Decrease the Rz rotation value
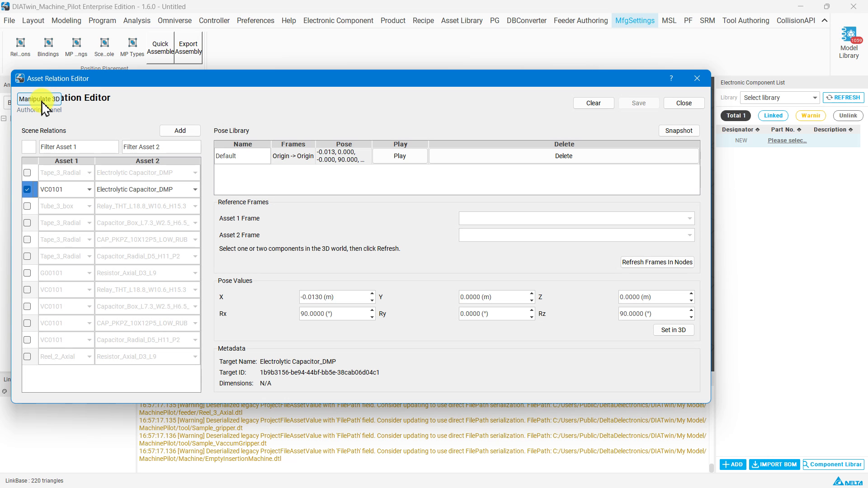 [x=691, y=317]
